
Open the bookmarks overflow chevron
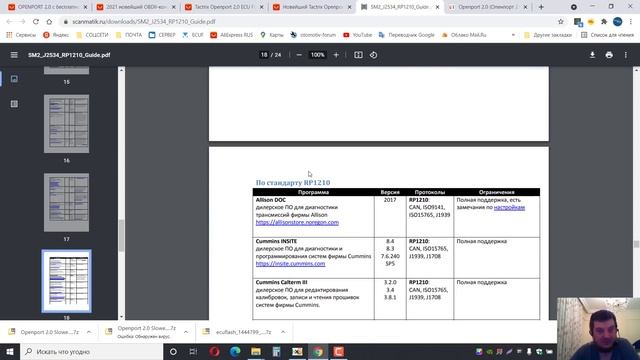(x=513, y=35)
